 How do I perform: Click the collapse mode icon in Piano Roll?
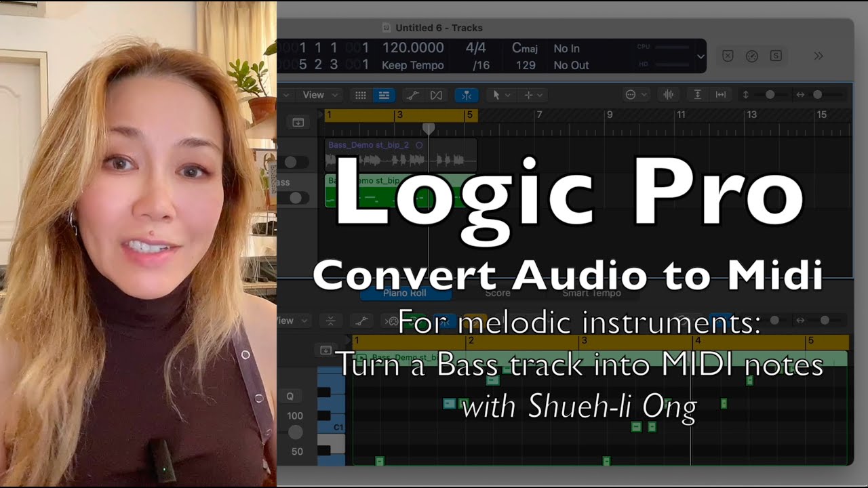tap(331, 321)
